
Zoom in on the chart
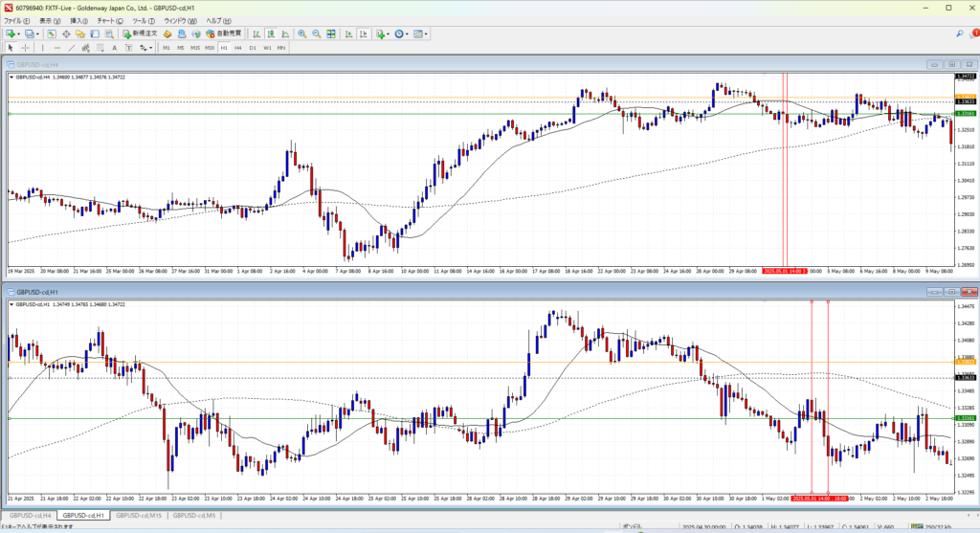(301, 33)
